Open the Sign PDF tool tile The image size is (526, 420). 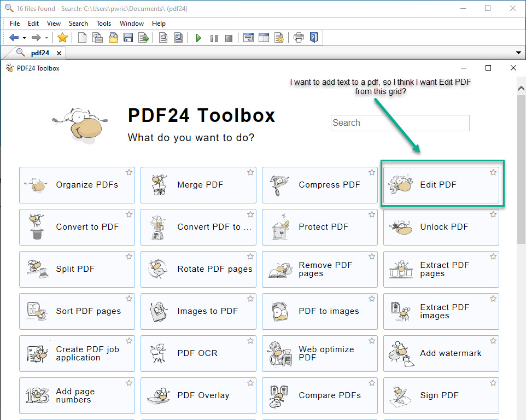(441, 395)
